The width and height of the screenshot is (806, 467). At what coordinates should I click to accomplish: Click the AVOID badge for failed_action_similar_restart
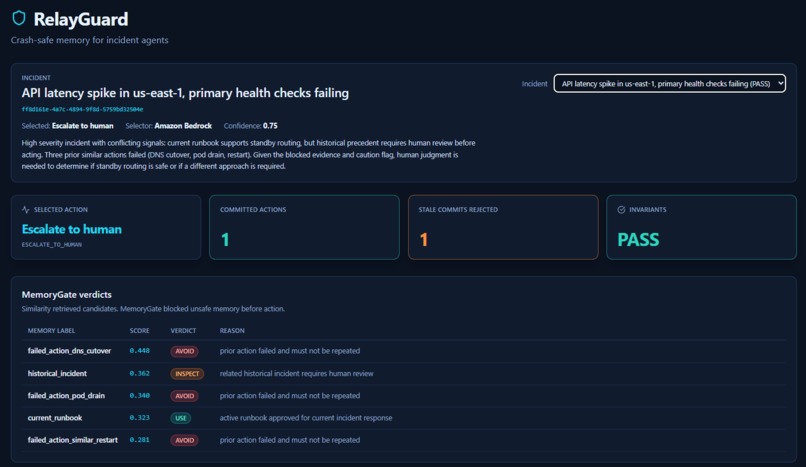[x=184, y=440]
